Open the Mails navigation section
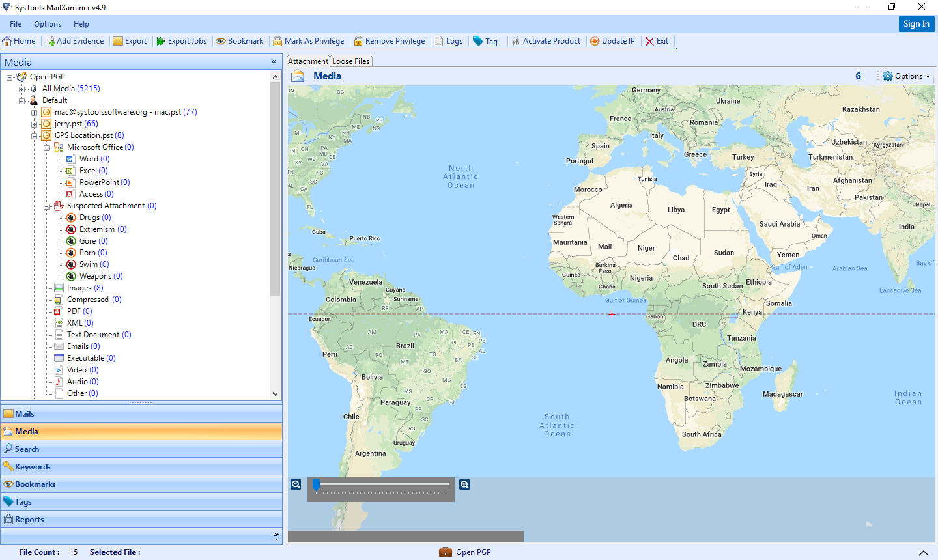 [141, 413]
